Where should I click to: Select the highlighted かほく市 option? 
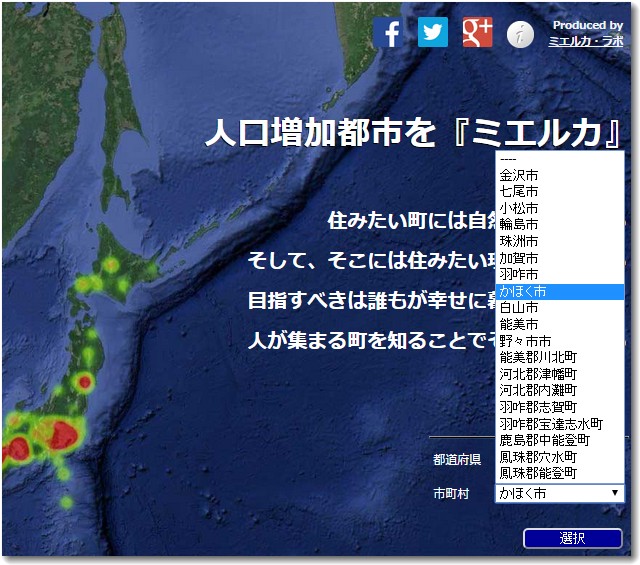coord(522,291)
